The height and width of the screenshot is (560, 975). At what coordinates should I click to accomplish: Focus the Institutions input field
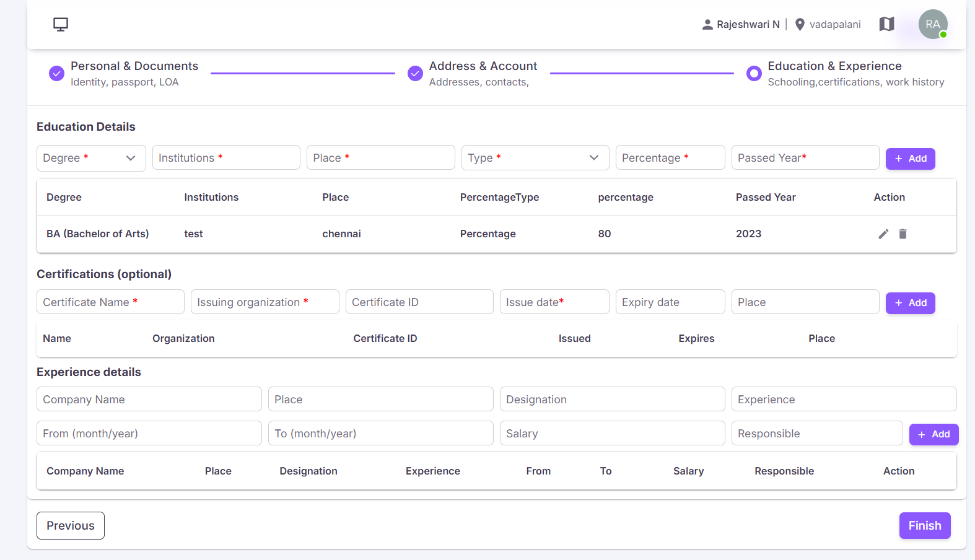226,157
